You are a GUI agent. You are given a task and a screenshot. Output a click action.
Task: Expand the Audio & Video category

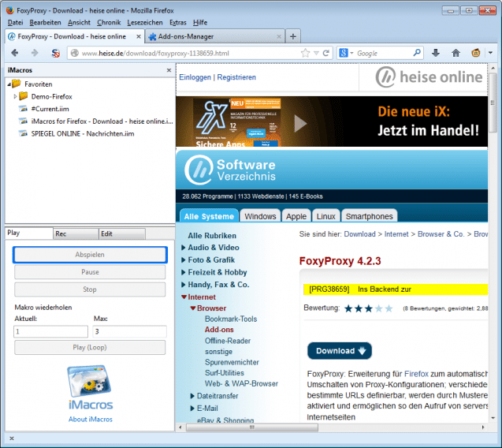[183, 248]
